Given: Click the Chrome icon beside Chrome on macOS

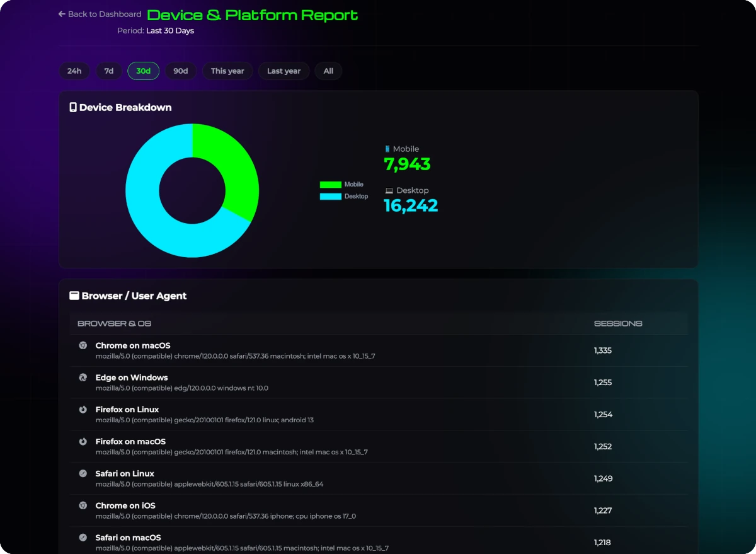Looking at the screenshot, I should coord(83,345).
